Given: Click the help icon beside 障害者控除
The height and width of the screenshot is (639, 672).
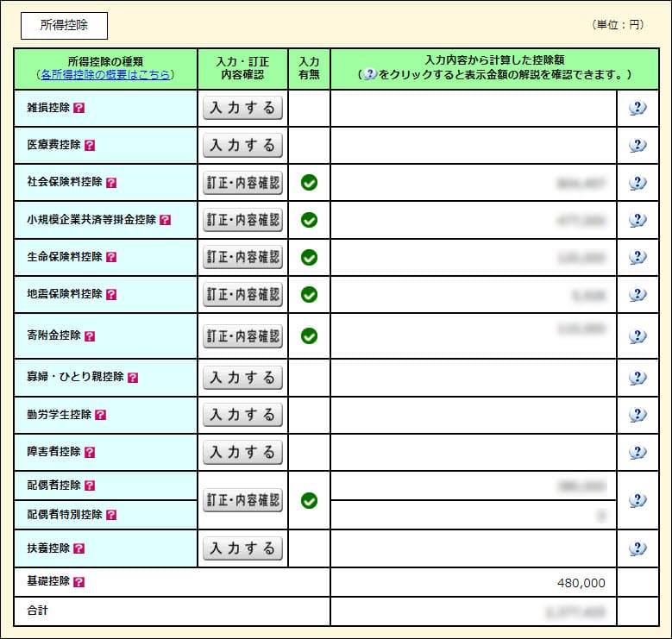Looking at the screenshot, I should pos(90,452).
